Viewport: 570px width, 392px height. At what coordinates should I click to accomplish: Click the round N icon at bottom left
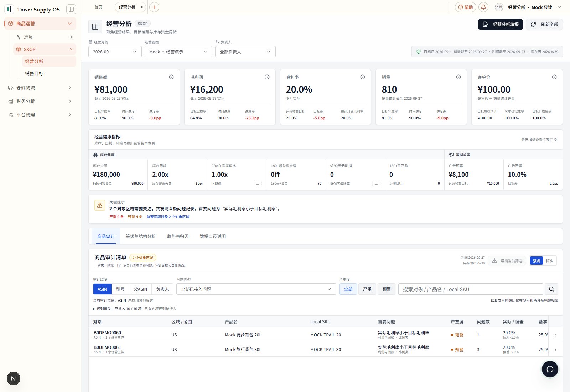[14, 378]
